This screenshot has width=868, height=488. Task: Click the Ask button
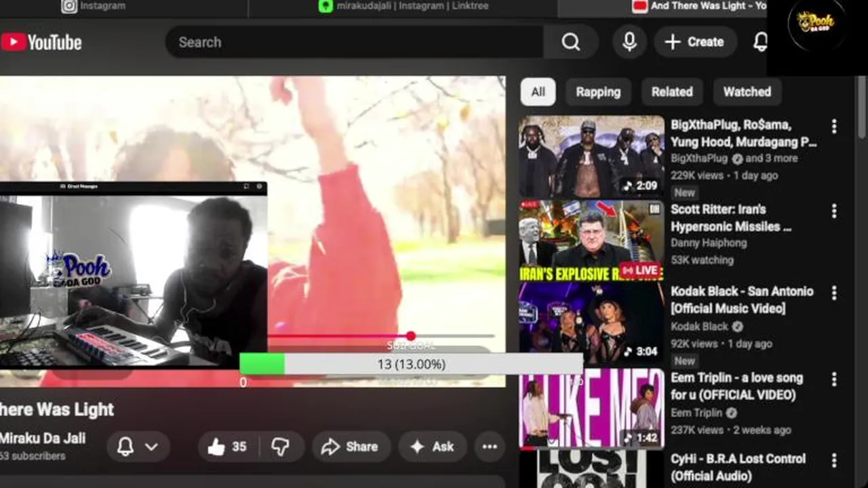[x=432, y=447]
